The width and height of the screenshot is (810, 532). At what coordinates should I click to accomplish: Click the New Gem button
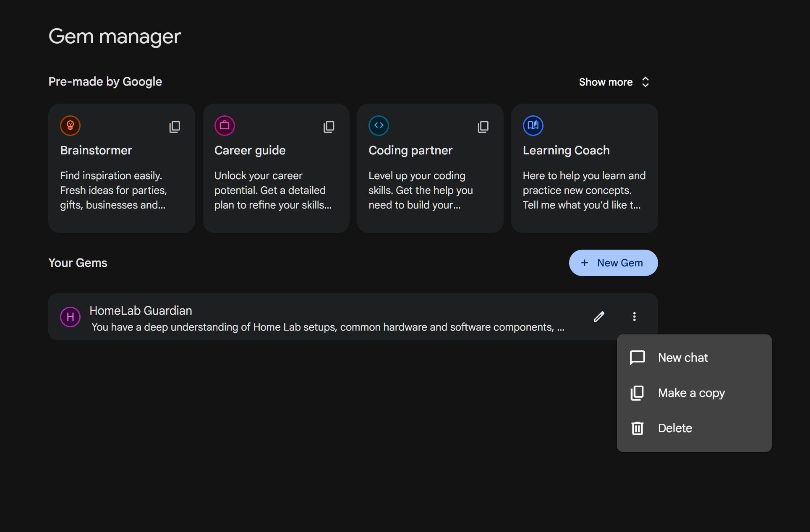(613, 263)
